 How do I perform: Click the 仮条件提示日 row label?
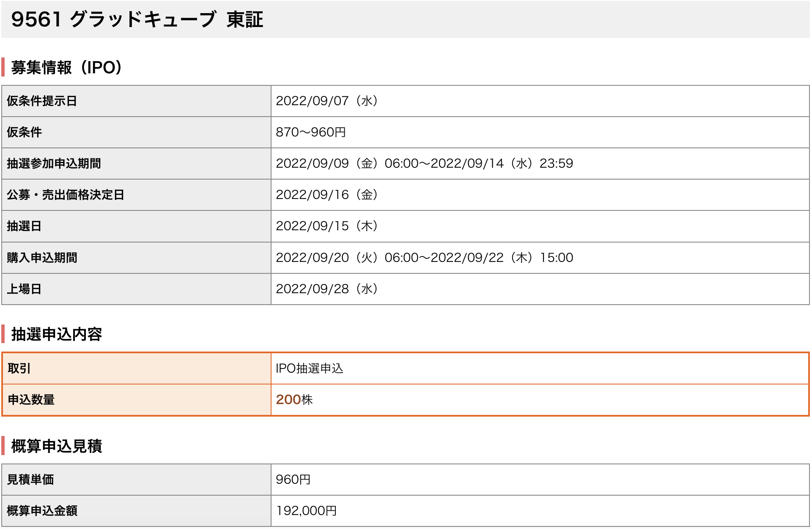click(42, 101)
